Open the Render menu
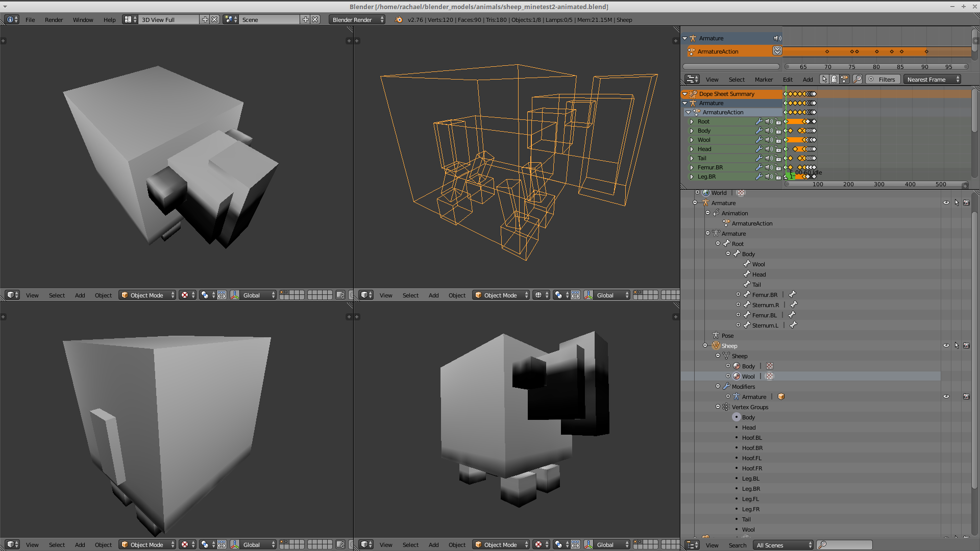The height and width of the screenshot is (551, 980). (x=54, y=19)
